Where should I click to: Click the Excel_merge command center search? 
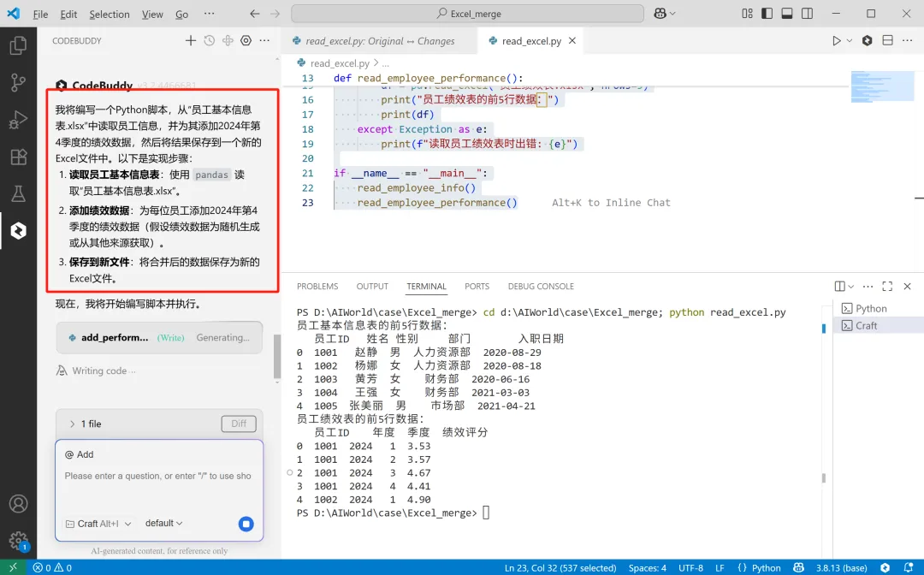point(467,14)
